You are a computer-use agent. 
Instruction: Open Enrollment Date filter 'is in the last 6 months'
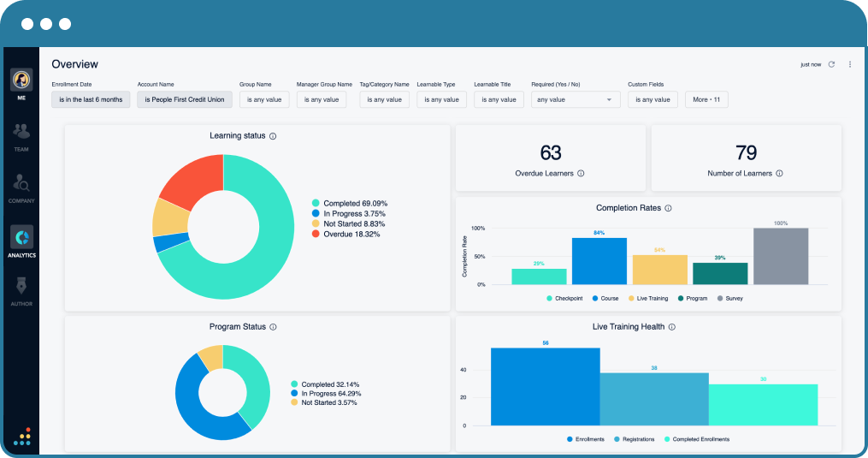click(91, 99)
